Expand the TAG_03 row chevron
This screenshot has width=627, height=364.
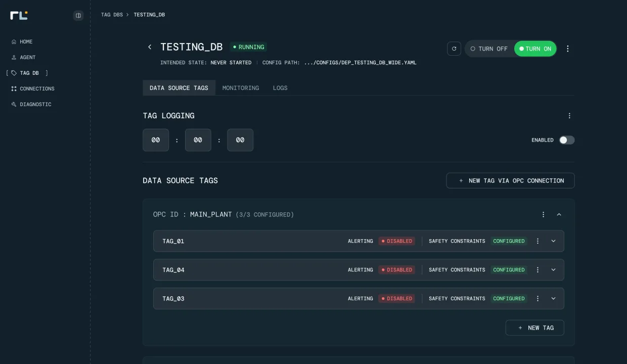(x=553, y=299)
